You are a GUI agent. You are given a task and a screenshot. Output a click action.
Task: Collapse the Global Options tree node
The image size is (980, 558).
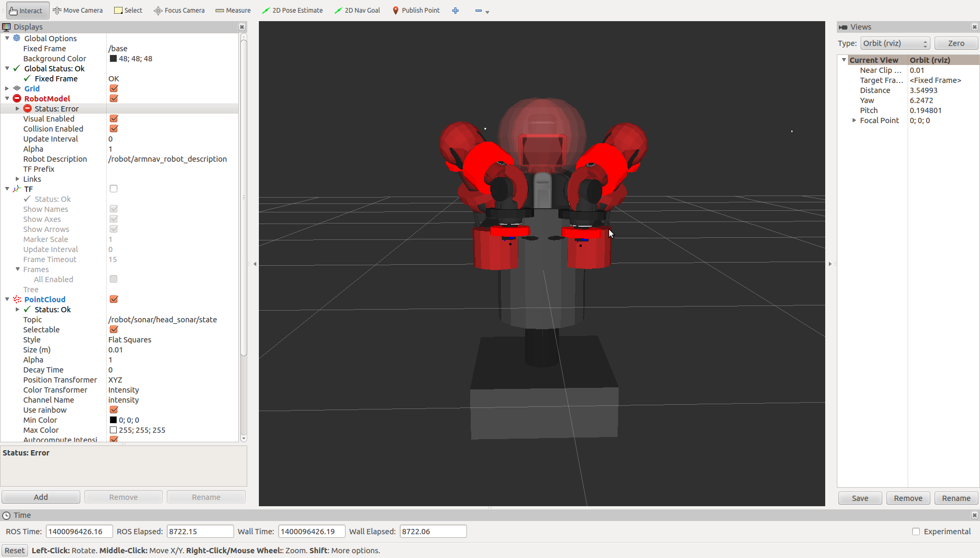pos(7,38)
